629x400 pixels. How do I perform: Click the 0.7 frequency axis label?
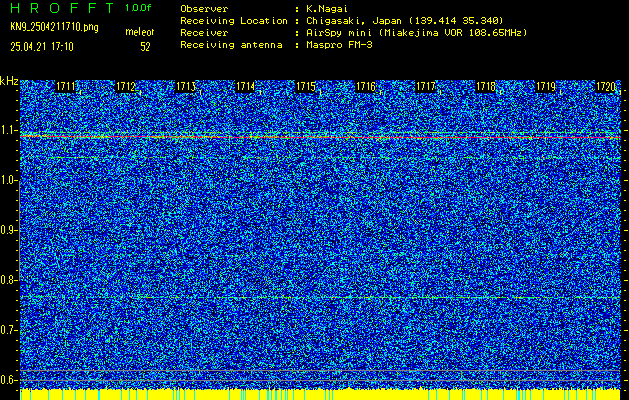8,330
